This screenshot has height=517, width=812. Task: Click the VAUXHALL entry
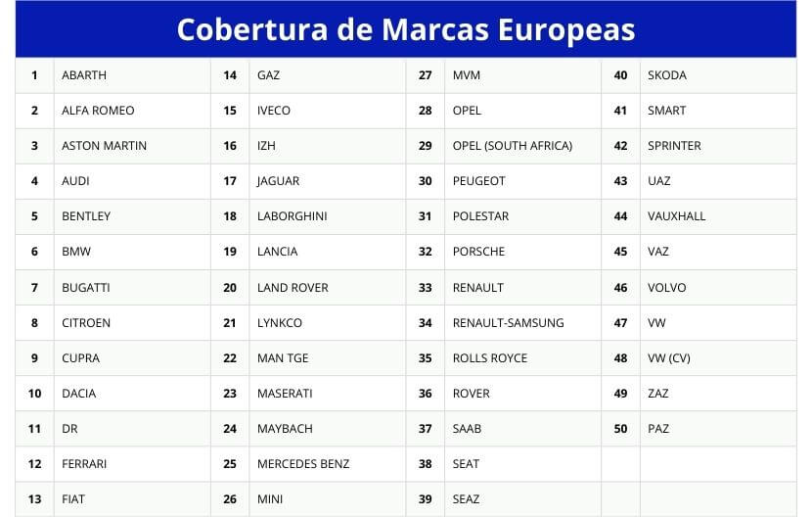676,216
